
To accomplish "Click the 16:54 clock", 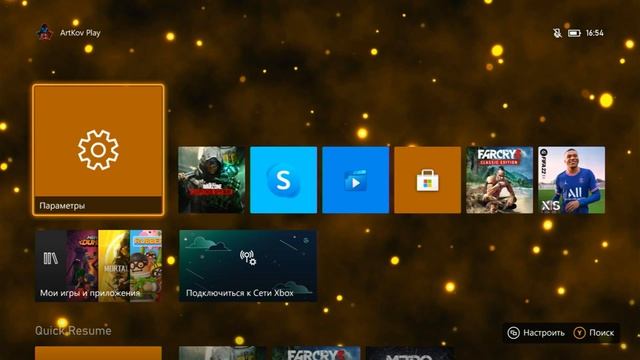I will click(x=595, y=33).
